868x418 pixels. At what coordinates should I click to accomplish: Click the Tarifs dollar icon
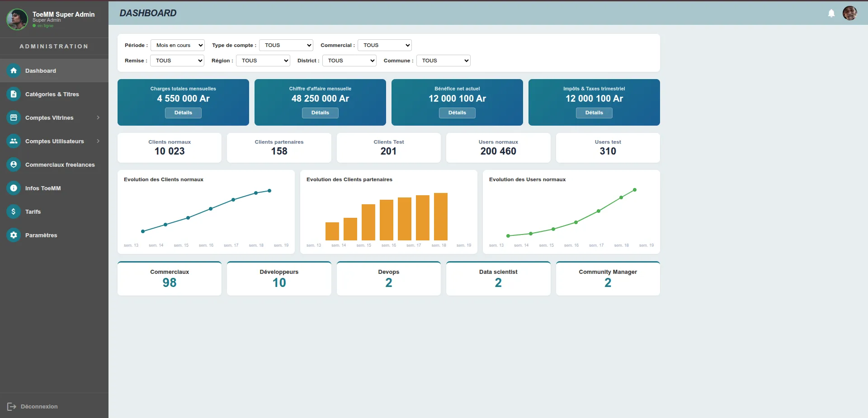click(14, 211)
